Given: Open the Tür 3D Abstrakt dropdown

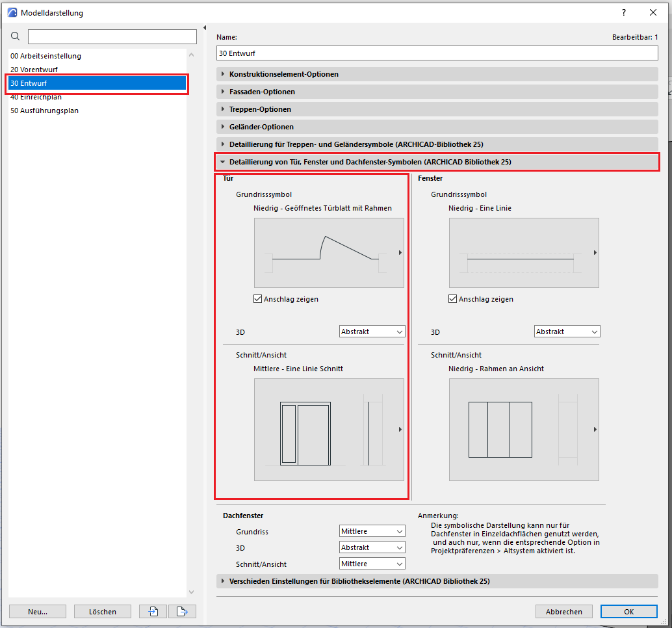Looking at the screenshot, I should pyautogui.click(x=372, y=332).
